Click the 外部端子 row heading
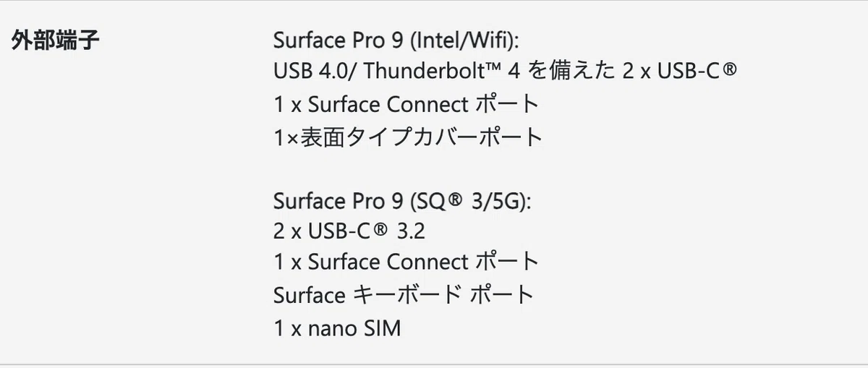This screenshot has width=868, height=368. tap(56, 40)
